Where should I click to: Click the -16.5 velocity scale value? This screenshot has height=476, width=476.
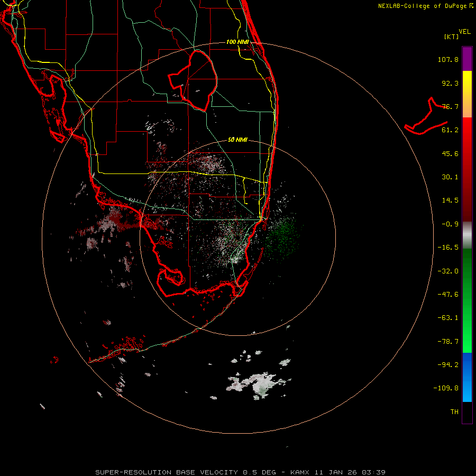[x=448, y=248]
